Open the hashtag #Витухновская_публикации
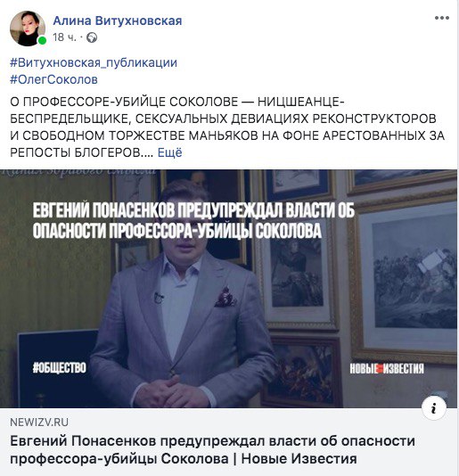 (x=94, y=62)
